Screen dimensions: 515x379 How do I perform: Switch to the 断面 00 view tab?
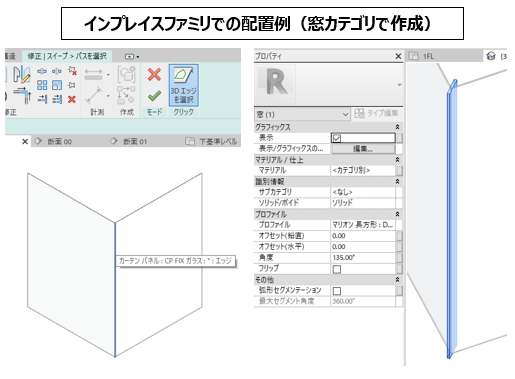point(59,142)
